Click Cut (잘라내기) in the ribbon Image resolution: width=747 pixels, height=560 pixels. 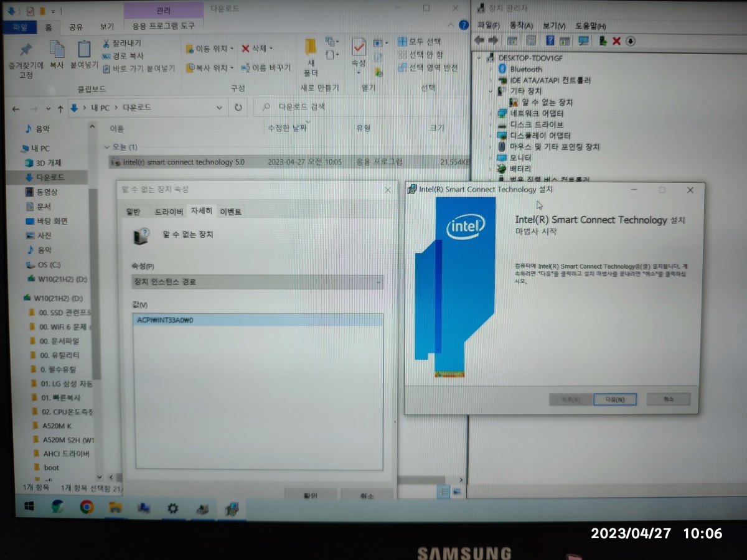pyautogui.click(x=123, y=43)
